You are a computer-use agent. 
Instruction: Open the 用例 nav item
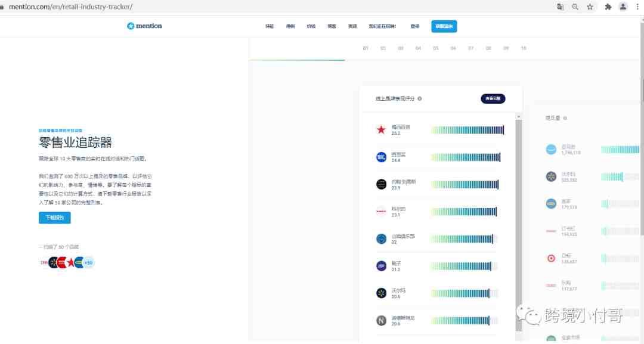tap(290, 26)
